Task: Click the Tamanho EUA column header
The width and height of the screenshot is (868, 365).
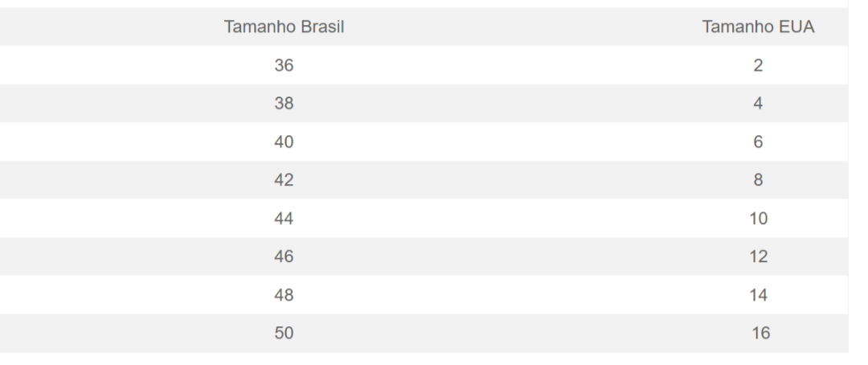Action: 758,27
